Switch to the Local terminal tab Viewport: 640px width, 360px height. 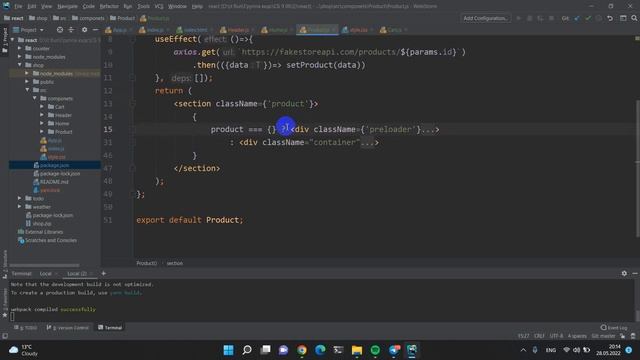pos(46,273)
